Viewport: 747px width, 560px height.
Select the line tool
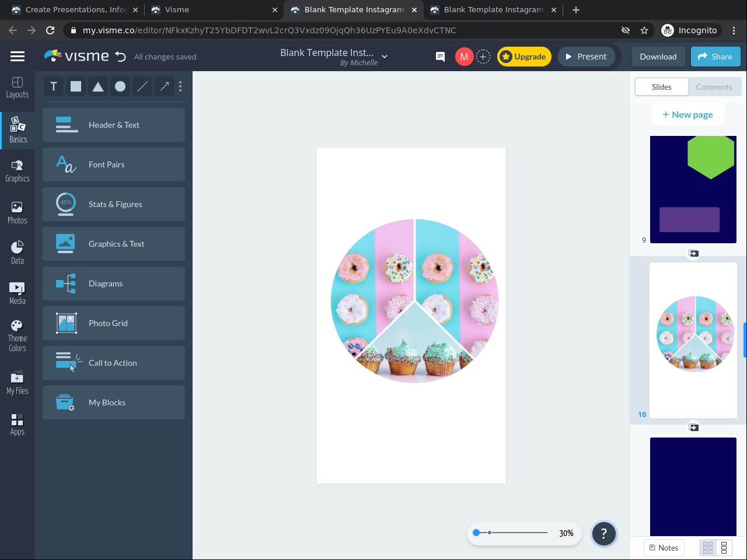(142, 86)
